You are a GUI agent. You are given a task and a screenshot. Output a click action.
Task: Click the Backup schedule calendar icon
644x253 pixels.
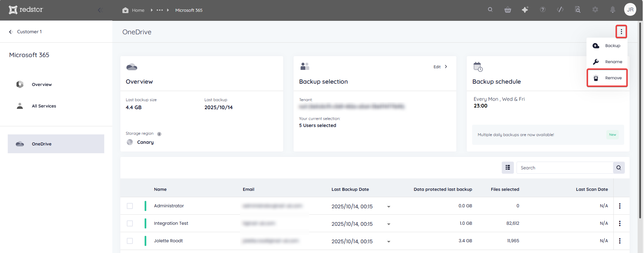(x=478, y=67)
